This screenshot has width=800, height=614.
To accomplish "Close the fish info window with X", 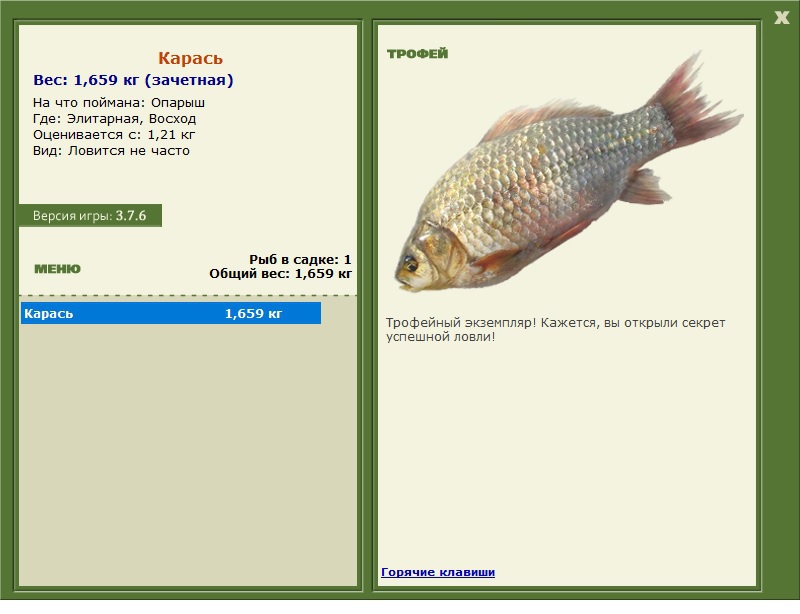I will pyautogui.click(x=781, y=17).
